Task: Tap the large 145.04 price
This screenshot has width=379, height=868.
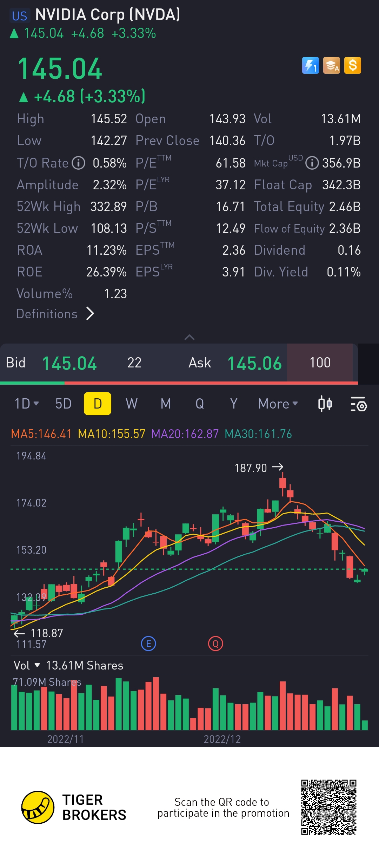Action: point(60,68)
